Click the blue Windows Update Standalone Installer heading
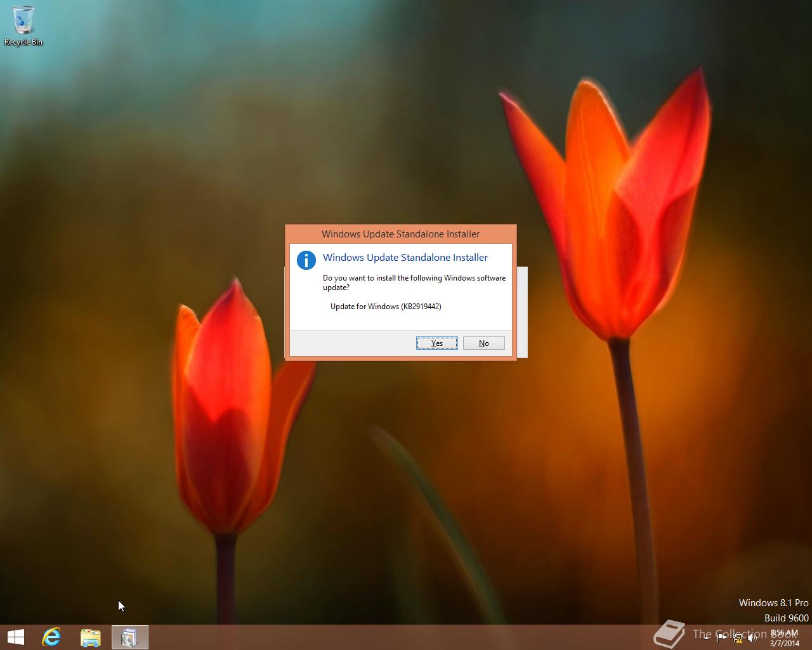Screen dimensions: 812x650 click(405, 257)
